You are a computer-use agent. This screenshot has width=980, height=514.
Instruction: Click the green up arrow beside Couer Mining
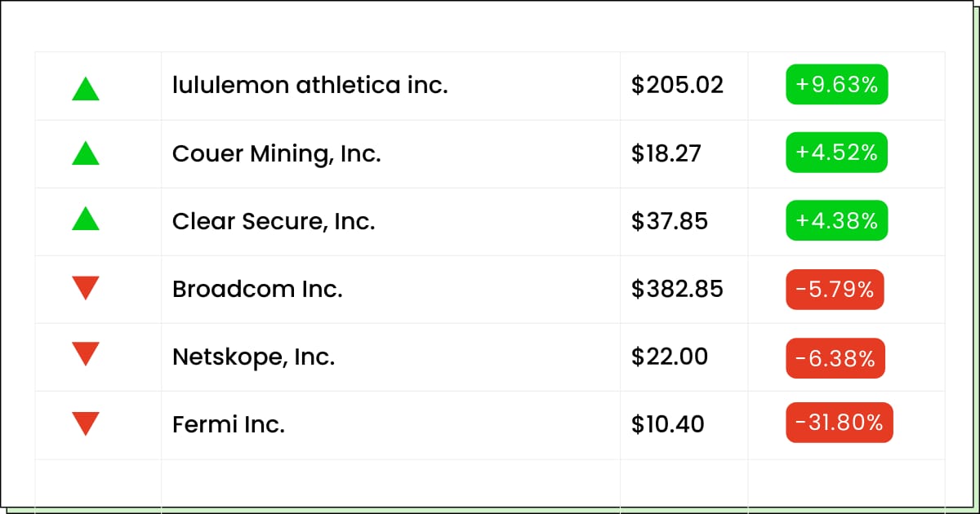pos(86,153)
